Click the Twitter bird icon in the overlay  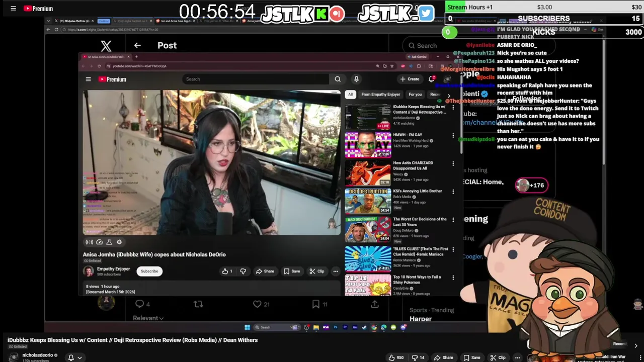click(426, 14)
